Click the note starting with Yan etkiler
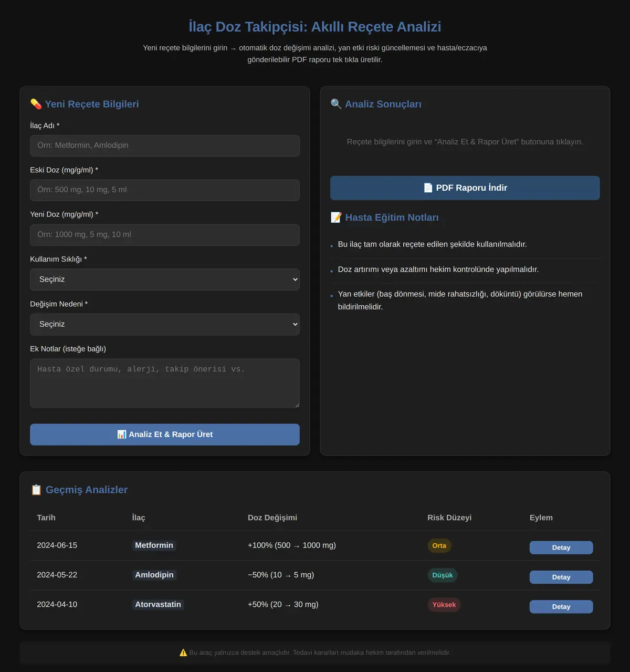 (x=460, y=301)
